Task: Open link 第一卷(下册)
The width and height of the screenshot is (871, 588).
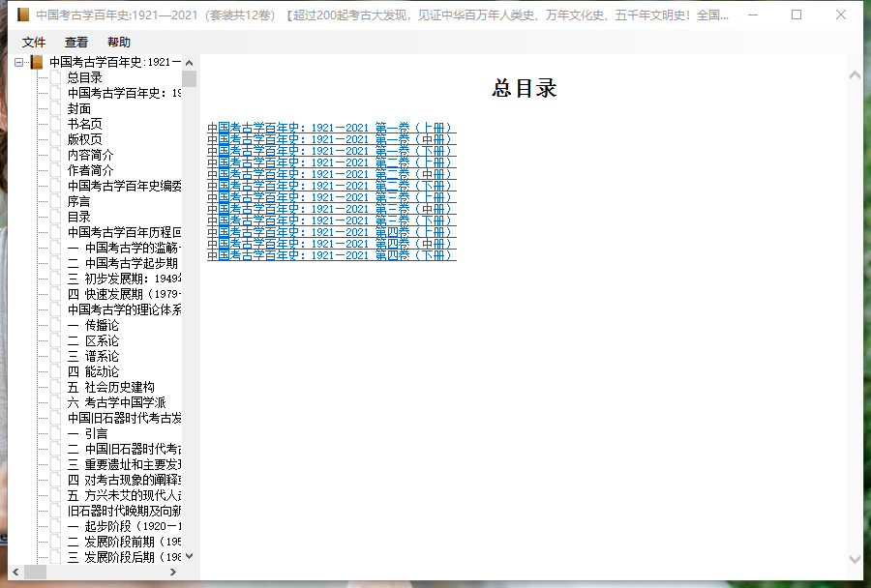Action: coord(332,151)
